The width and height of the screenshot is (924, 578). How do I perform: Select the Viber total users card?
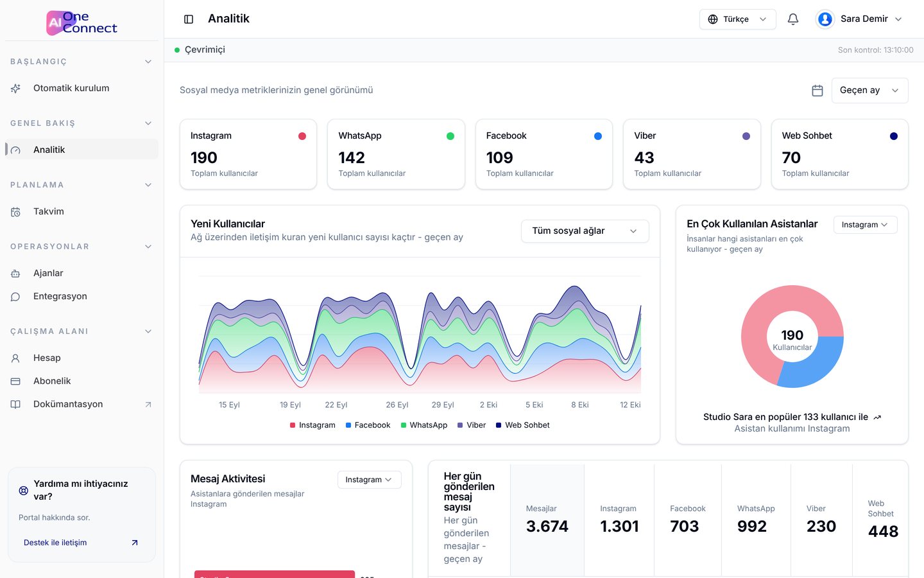[692, 154]
